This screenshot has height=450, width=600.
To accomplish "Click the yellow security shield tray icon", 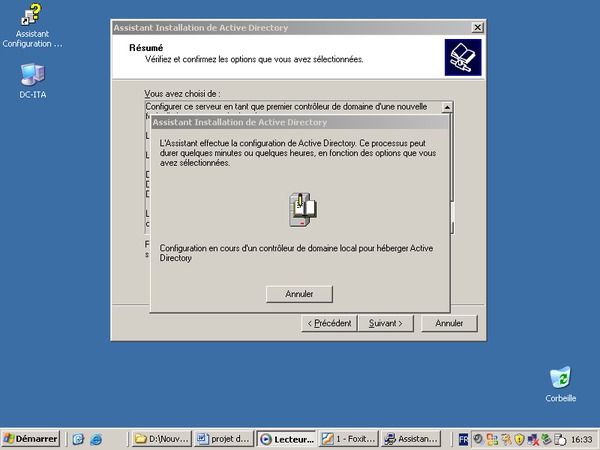I will click(x=519, y=439).
